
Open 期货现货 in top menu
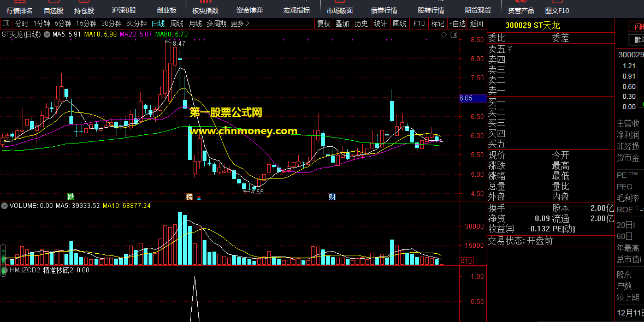click(x=478, y=10)
